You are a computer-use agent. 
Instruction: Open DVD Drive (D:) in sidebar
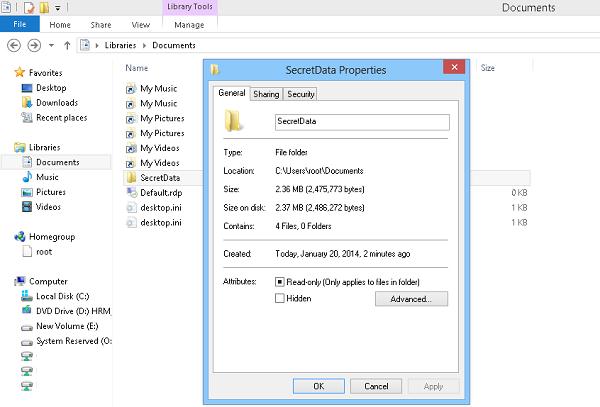(68, 311)
